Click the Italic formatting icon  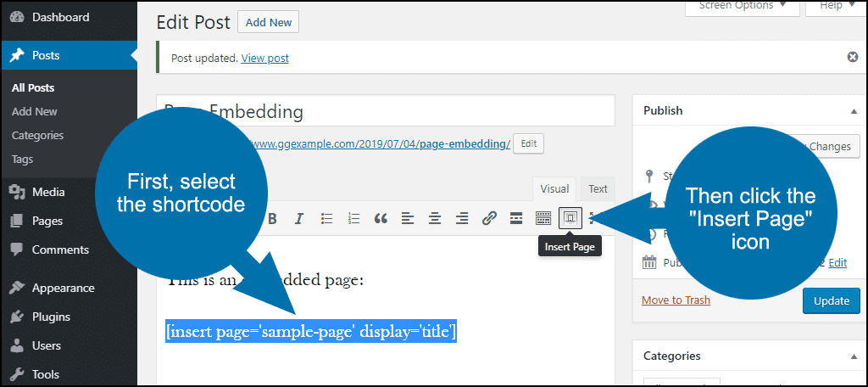[299, 218]
